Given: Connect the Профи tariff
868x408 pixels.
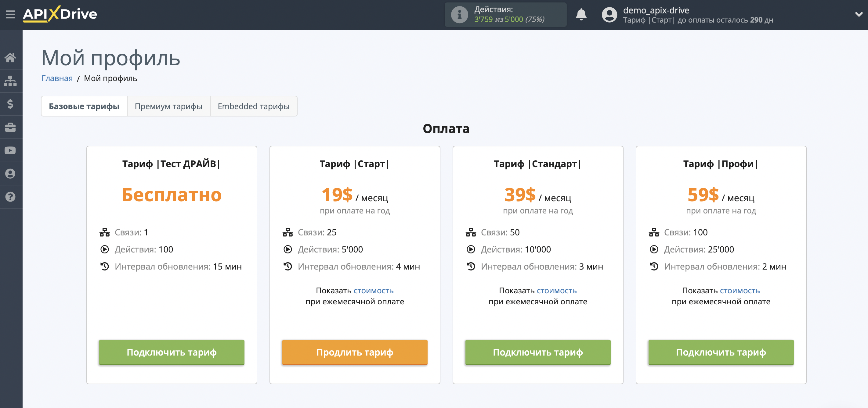Looking at the screenshot, I should tap(721, 352).
